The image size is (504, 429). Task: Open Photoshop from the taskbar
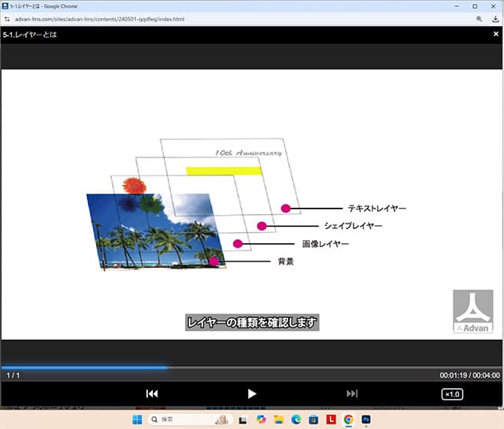pyautogui.click(x=366, y=420)
